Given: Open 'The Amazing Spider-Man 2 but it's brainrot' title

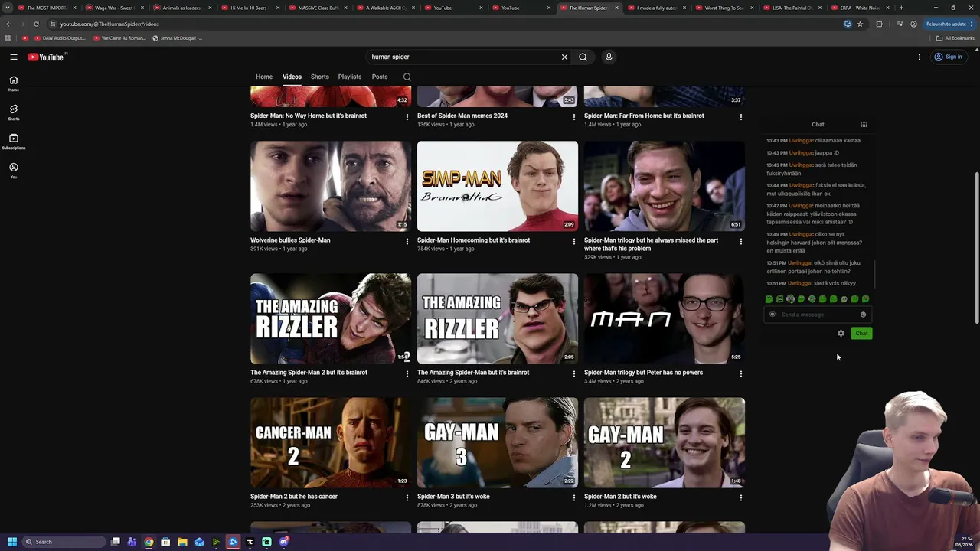Looking at the screenshot, I should (309, 373).
